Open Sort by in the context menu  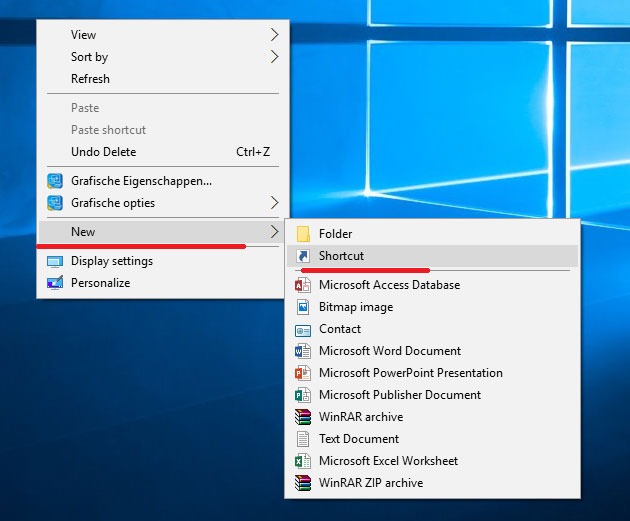(163, 57)
